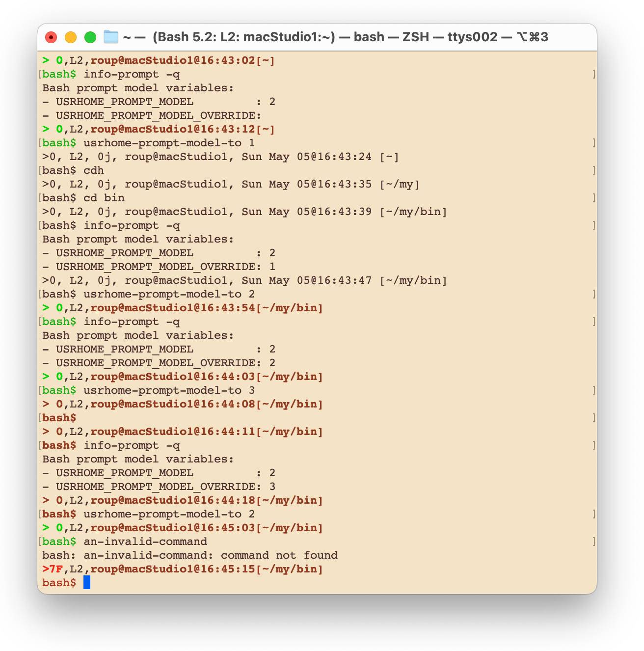Click prompt line 'Sun May 05@16:43:35 [~/my]'
This screenshot has width=644, height=651.
pyautogui.click(x=231, y=184)
